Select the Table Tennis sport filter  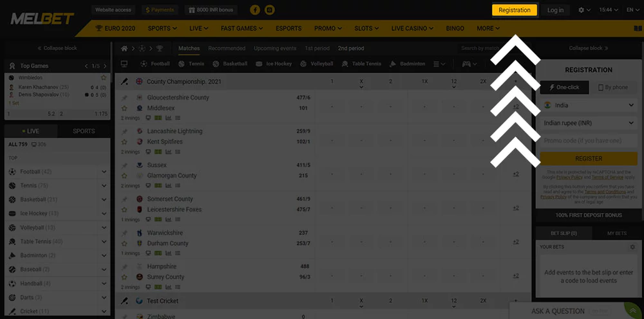tap(361, 64)
